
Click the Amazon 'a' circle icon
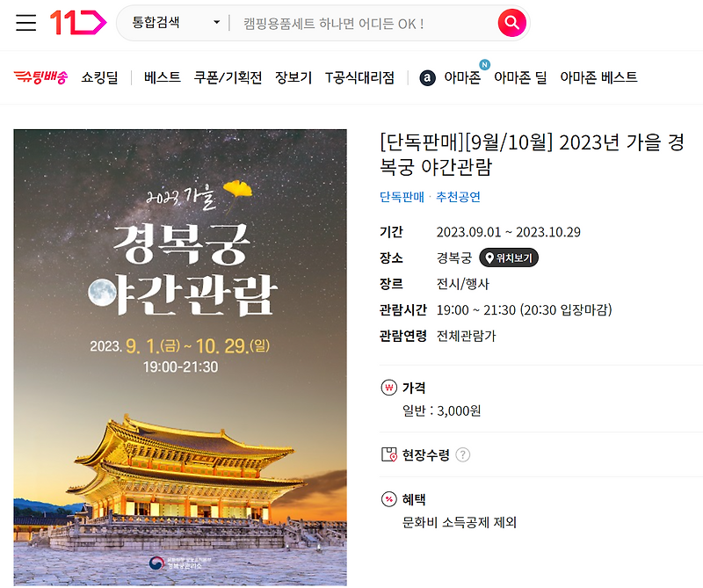click(427, 78)
